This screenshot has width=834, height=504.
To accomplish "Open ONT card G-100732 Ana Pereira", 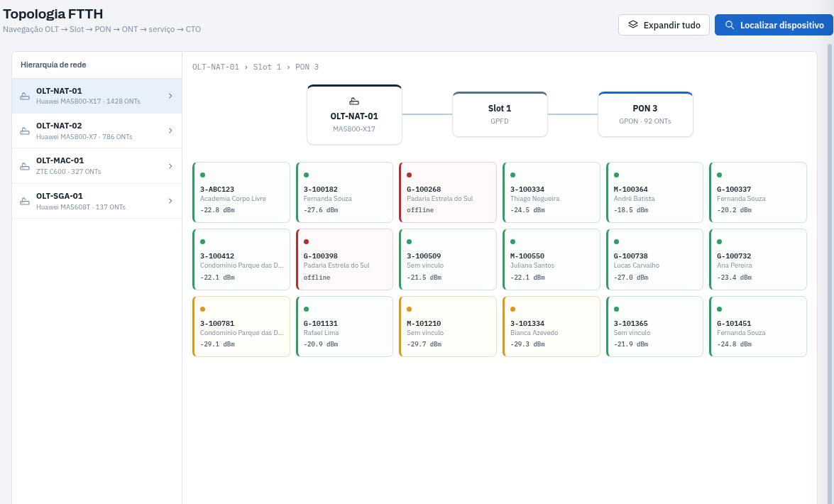I will pos(758,260).
